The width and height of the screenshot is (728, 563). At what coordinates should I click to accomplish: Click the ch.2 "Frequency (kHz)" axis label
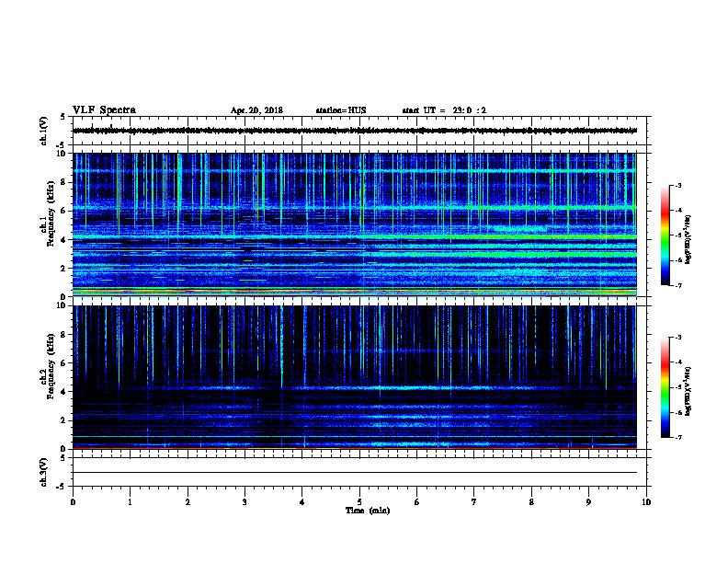[51, 366]
